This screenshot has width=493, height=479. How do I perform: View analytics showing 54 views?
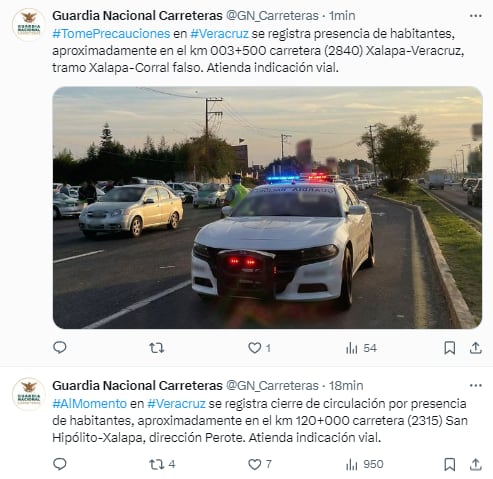[361, 348]
